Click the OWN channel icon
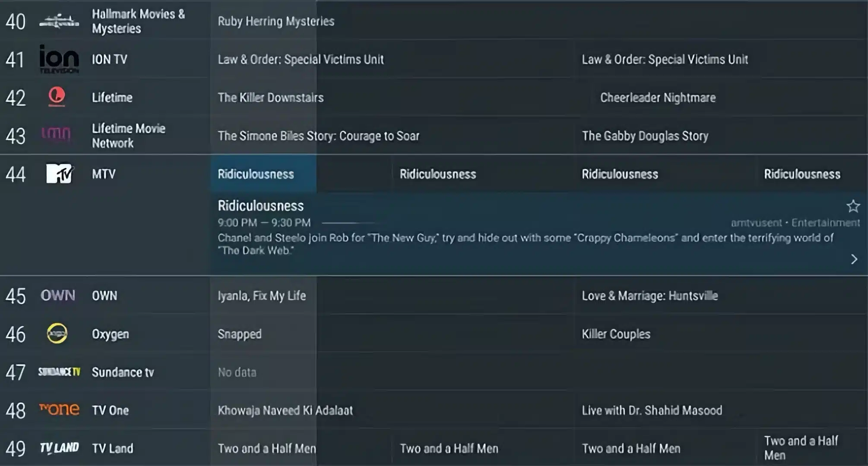Image resolution: width=868 pixels, height=466 pixels. (57, 295)
